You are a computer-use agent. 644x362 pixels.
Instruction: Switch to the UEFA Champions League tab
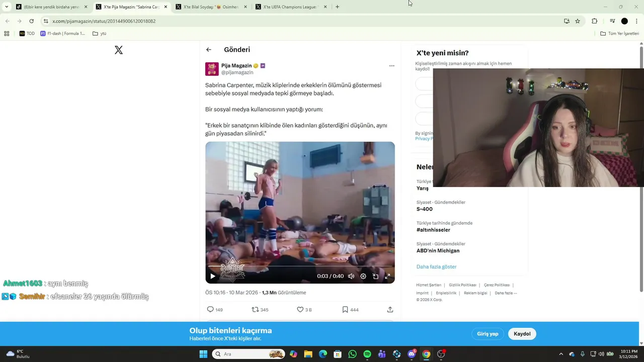click(291, 7)
